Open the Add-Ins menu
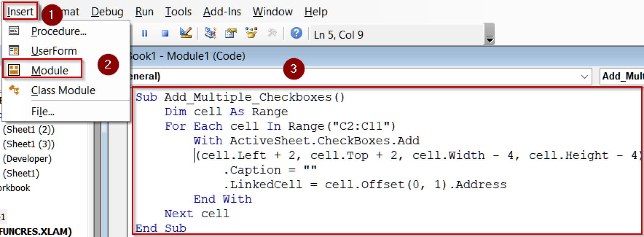 click(x=222, y=12)
